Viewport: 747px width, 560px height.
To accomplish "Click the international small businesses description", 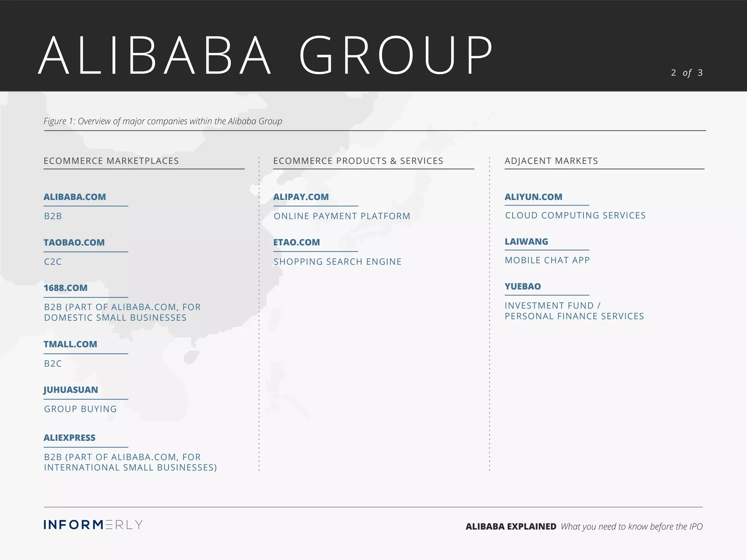I will coord(130,462).
